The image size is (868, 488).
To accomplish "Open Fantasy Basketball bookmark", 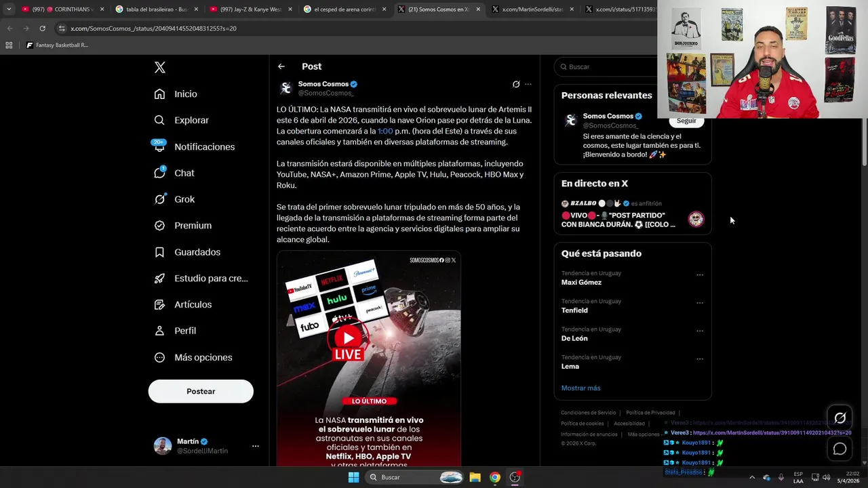I will pyautogui.click(x=57, y=45).
